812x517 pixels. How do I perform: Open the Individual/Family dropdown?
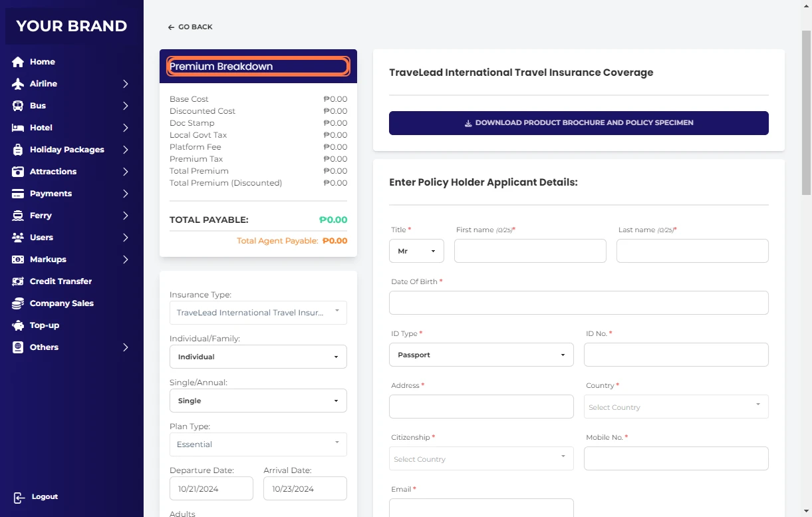pyautogui.click(x=258, y=357)
